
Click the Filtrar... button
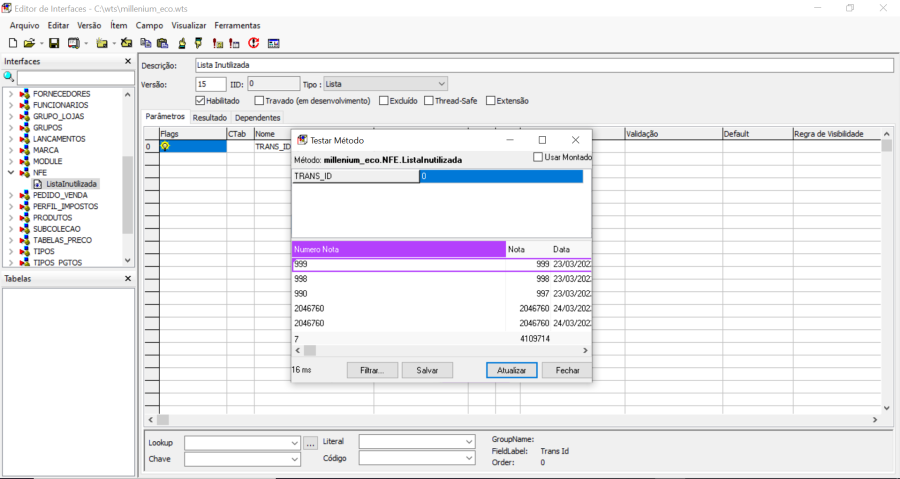tap(372, 371)
